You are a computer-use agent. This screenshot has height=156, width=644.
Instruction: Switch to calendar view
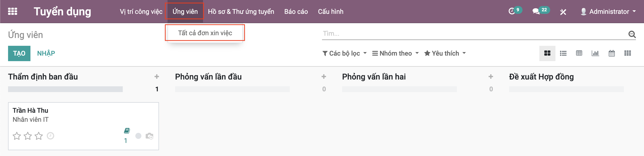tap(612, 53)
